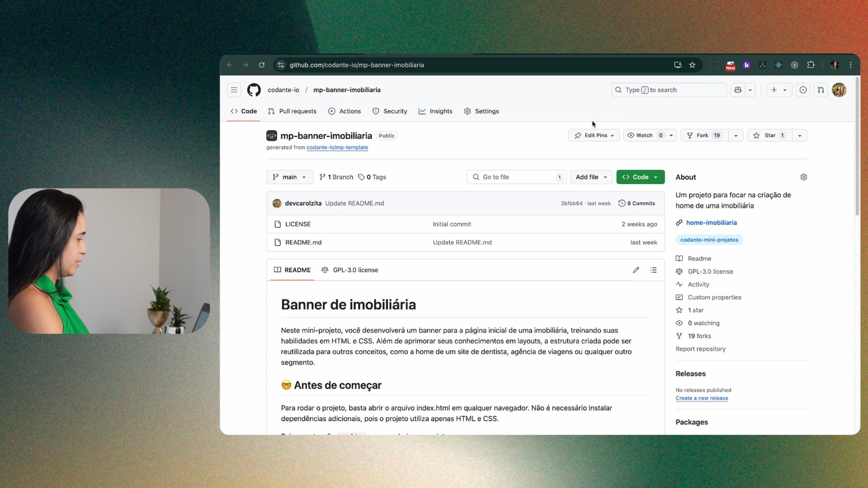Expand the main branch dropdown
The image size is (868, 488).
[x=289, y=177]
